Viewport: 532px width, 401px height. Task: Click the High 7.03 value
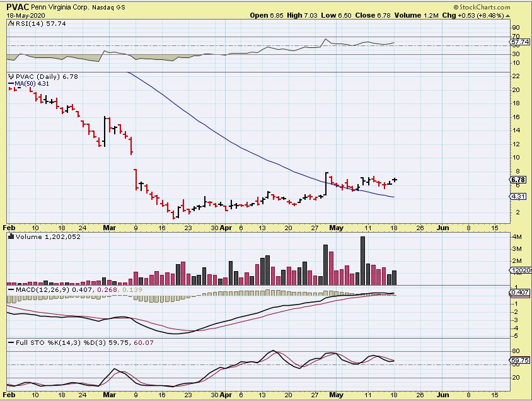[x=302, y=15]
